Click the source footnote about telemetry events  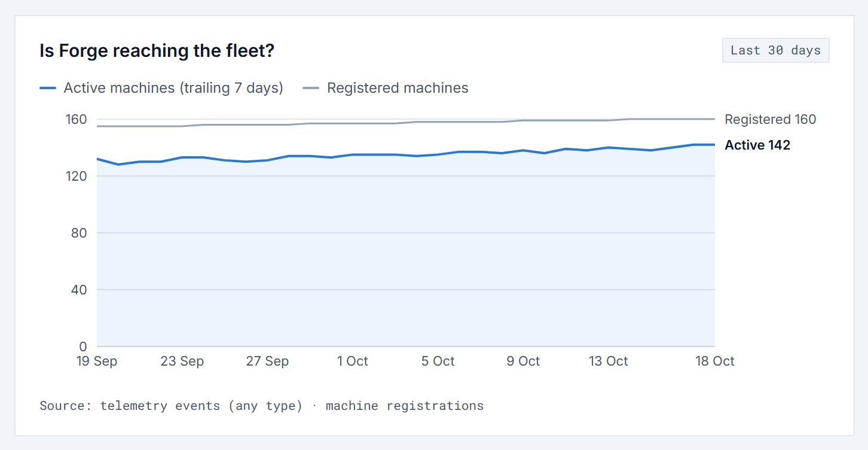262,406
